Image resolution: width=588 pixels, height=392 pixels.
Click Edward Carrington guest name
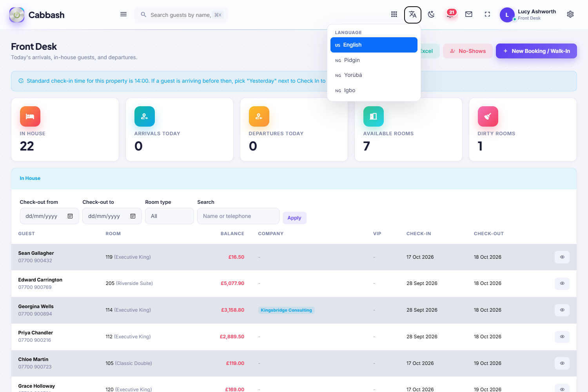[x=40, y=280]
